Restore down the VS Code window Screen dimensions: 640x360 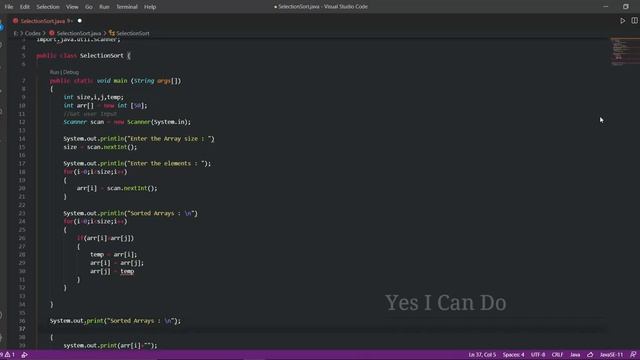[626, 7]
